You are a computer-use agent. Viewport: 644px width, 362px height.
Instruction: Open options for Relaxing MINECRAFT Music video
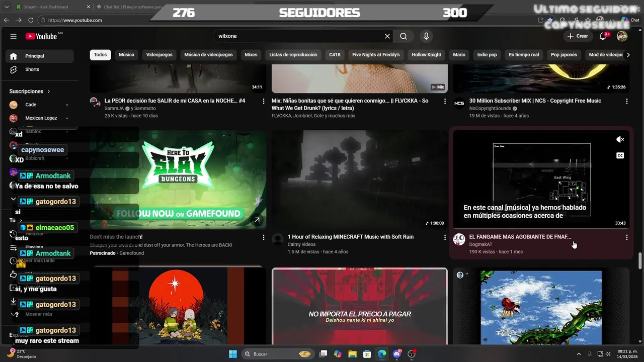[x=445, y=237]
